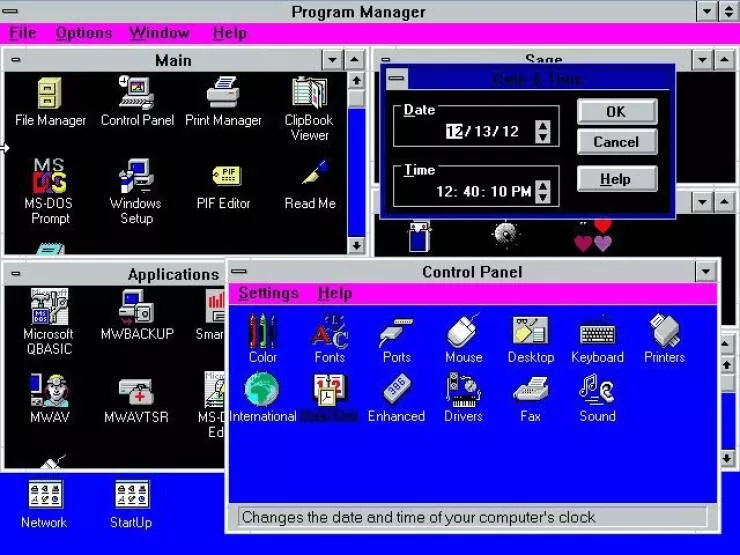Image resolution: width=740 pixels, height=555 pixels.
Task: Click Cancel in Date & Time dialog
Action: click(616, 142)
